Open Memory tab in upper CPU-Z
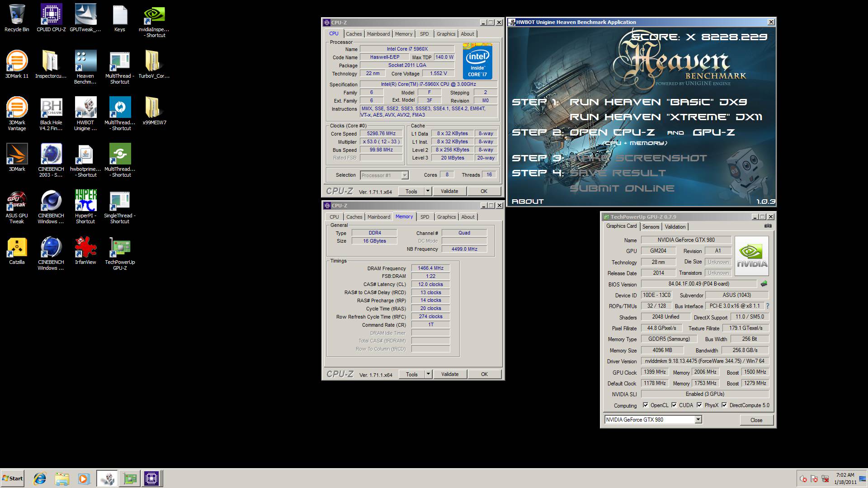This screenshot has height=488, width=868. point(404,34)
